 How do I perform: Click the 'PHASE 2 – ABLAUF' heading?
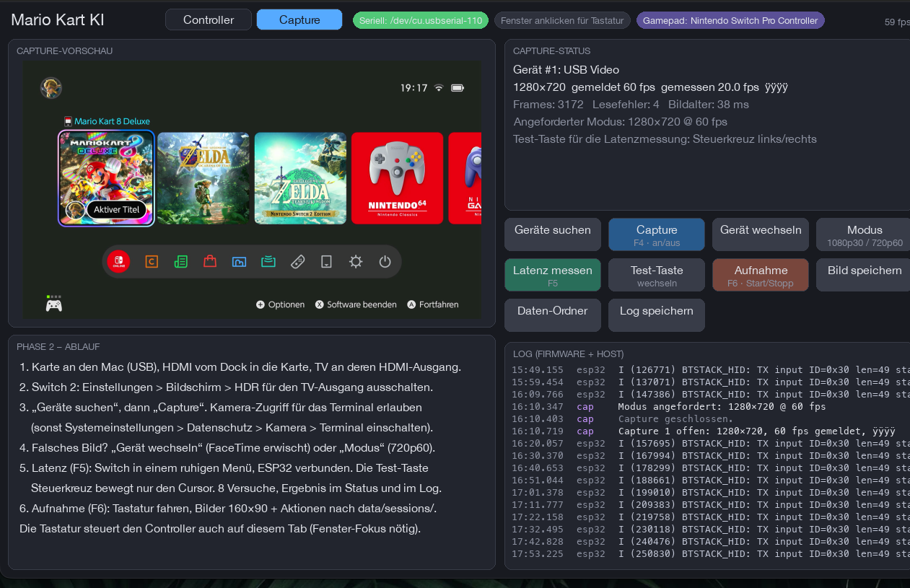pyautogui.click(x=58, y=347)
